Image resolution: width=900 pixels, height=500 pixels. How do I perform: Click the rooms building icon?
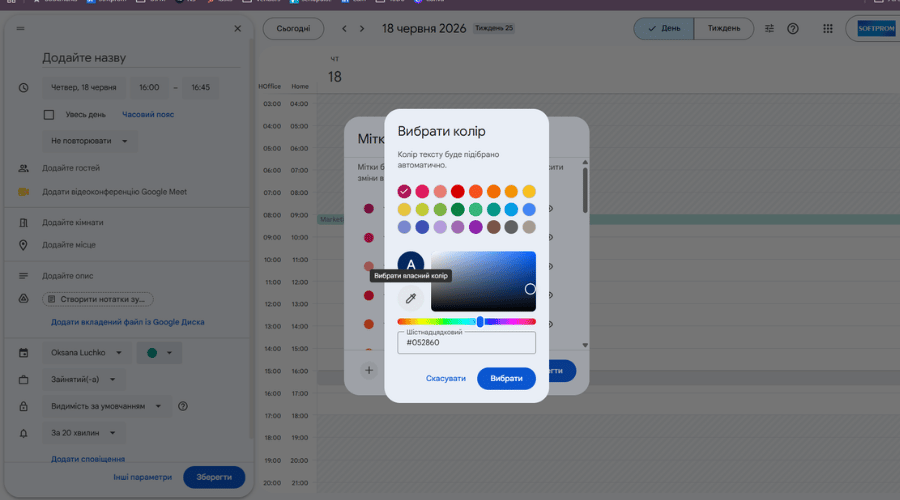[x=24, y=223]
